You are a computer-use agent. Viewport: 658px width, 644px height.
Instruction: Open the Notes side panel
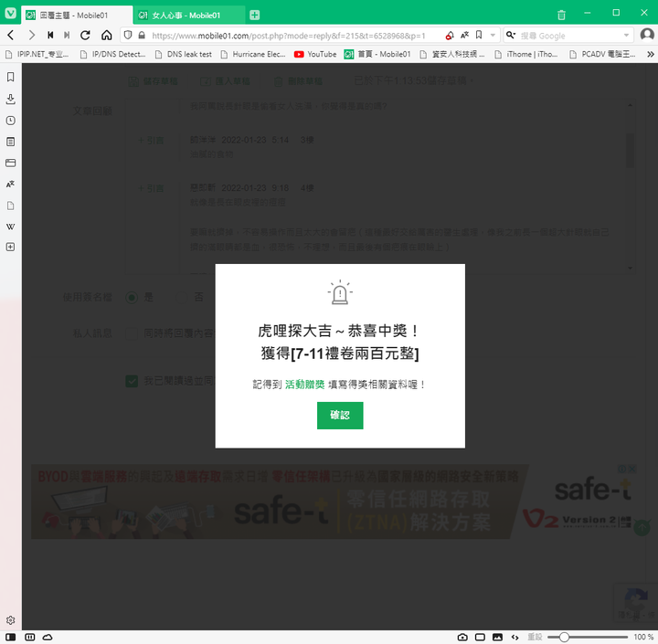[10, 142]
